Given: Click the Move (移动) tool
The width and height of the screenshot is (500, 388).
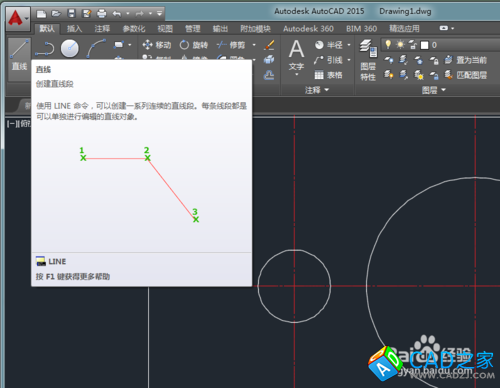Looking at the screenshot, I should tap(156, 45).
